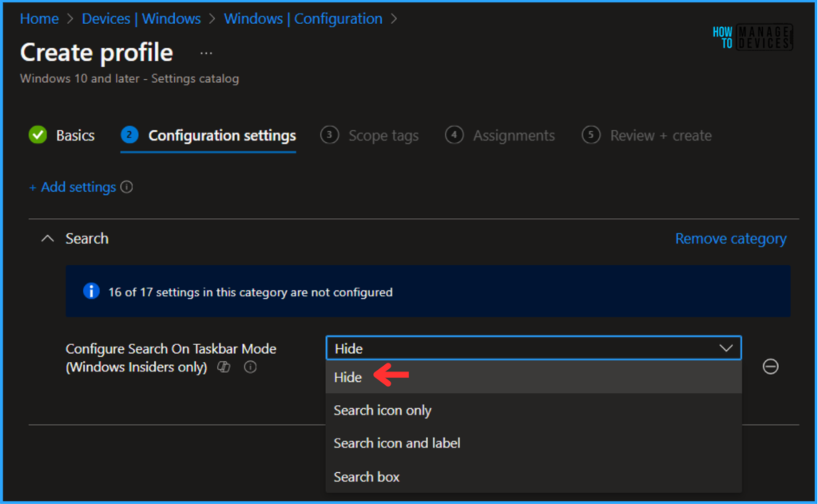Screen dimensions: 818x504
Task: Click the Windows 10 and later subtitle text
Action: (x=129, y=78)
